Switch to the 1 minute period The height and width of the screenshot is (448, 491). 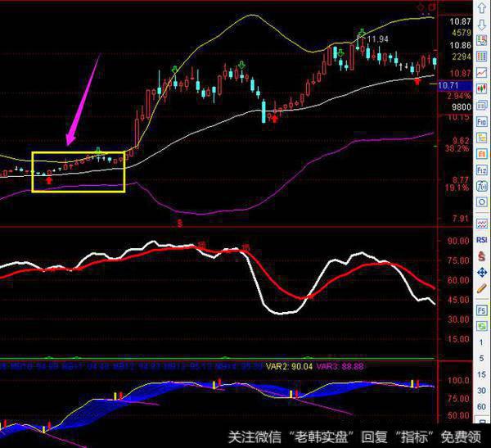click(x=482, y=342)
